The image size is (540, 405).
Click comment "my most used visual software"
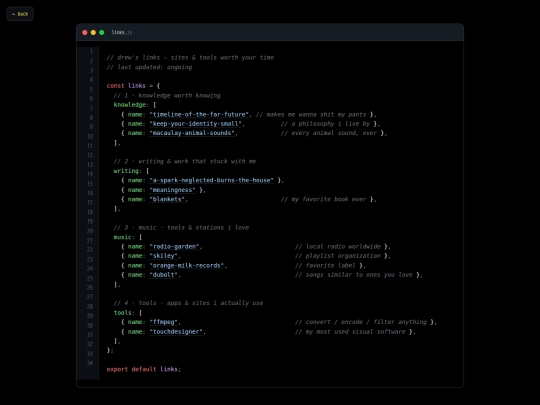click(350, 332)
